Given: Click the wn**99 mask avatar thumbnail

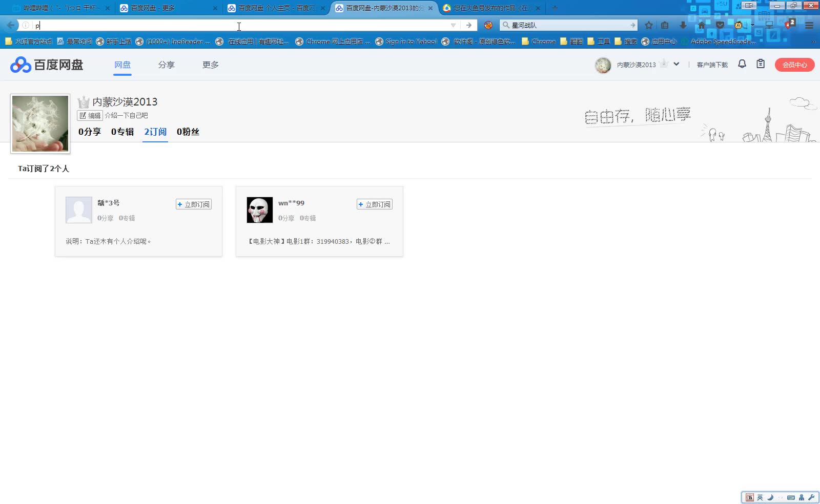Looking at the screenshot, I should click(x=260, y=210).
